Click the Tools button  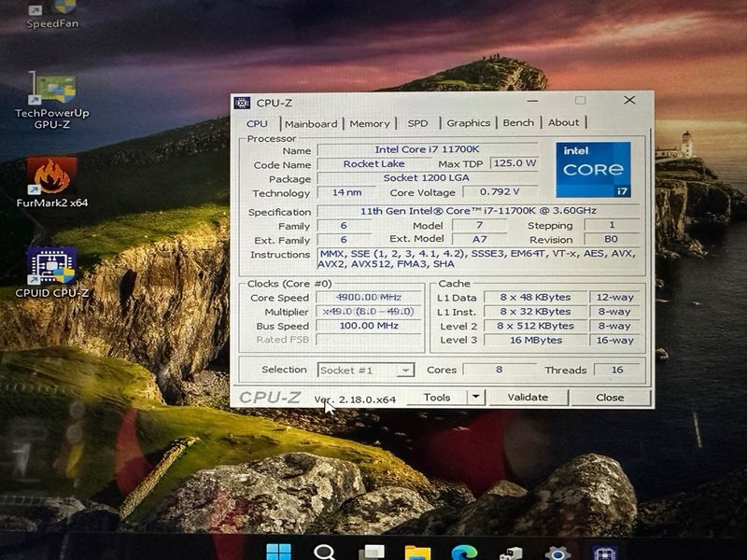437,398
